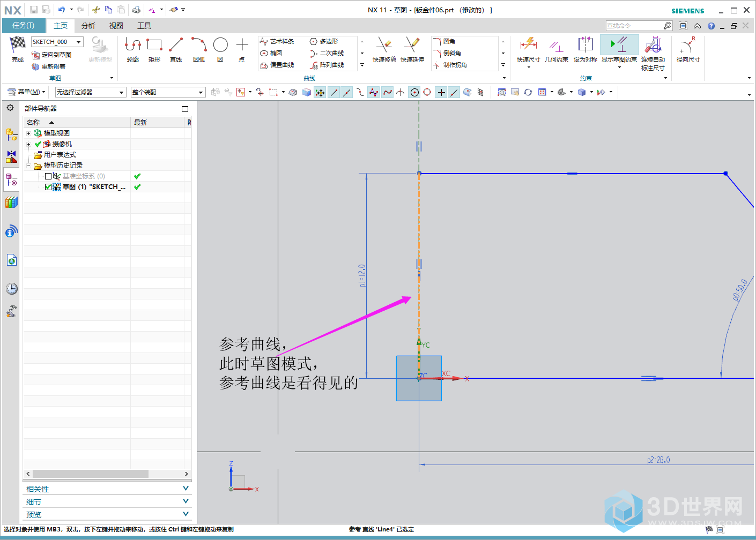Viewport: 756px width, 540px height.
Task: Open the help question mark button
Action: click(x=711, y=26)
